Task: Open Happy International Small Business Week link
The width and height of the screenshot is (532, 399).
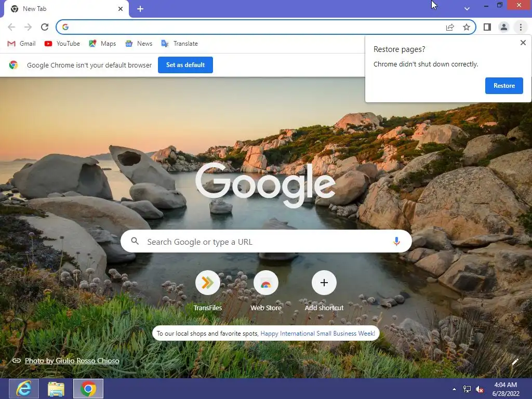Action: point(317,334)
